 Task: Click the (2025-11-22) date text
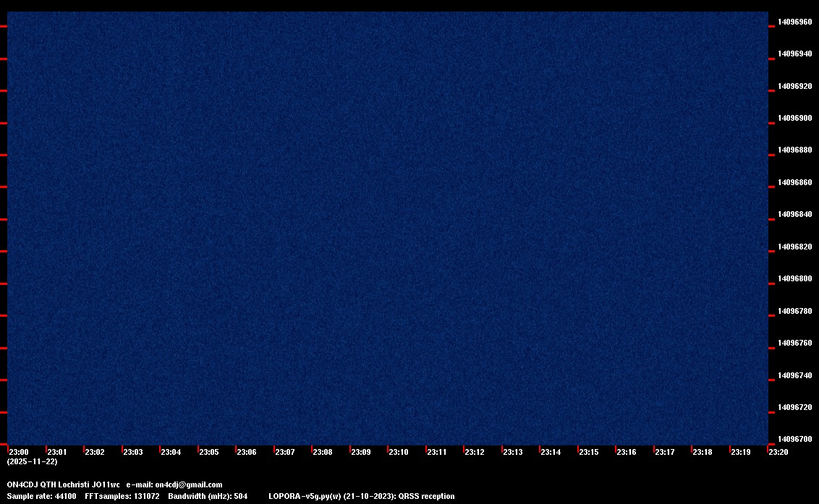point(33,461)
